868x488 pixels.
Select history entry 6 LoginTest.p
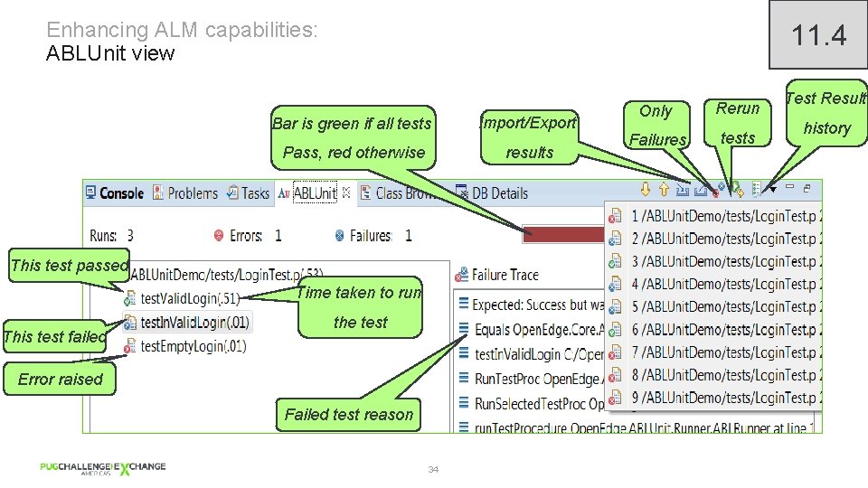713,330
